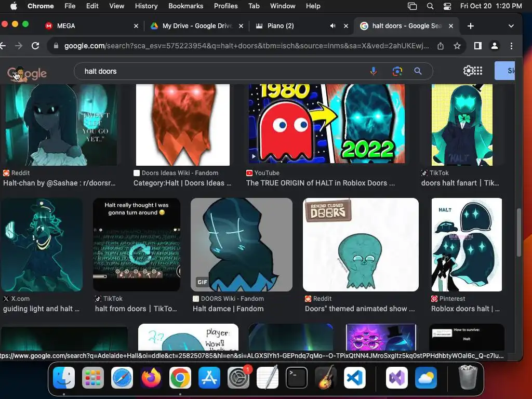Open doors halt fanart TikTok link
532x399 pixels.
[x=460, y=183]
